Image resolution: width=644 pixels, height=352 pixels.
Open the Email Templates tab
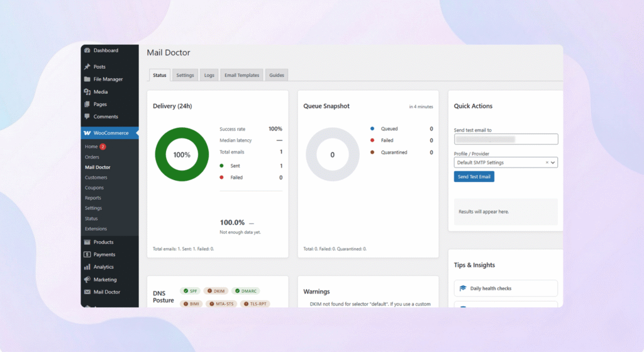241,75
